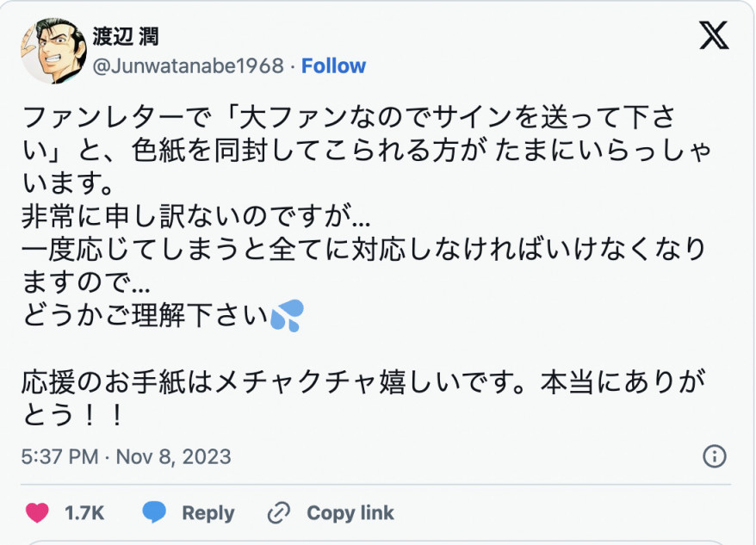Screen dimensions: 756x545
Task: Click the 1.7K like count
Action: click(84, 512)
